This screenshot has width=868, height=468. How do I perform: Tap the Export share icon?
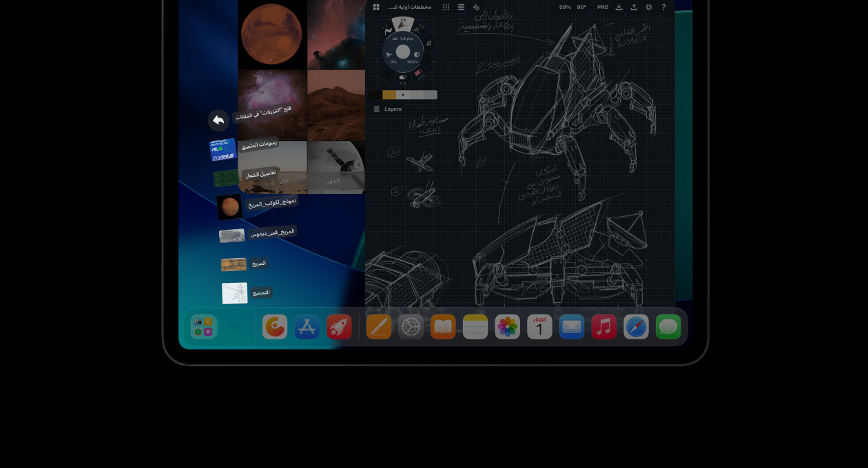(x=634, y=7)
